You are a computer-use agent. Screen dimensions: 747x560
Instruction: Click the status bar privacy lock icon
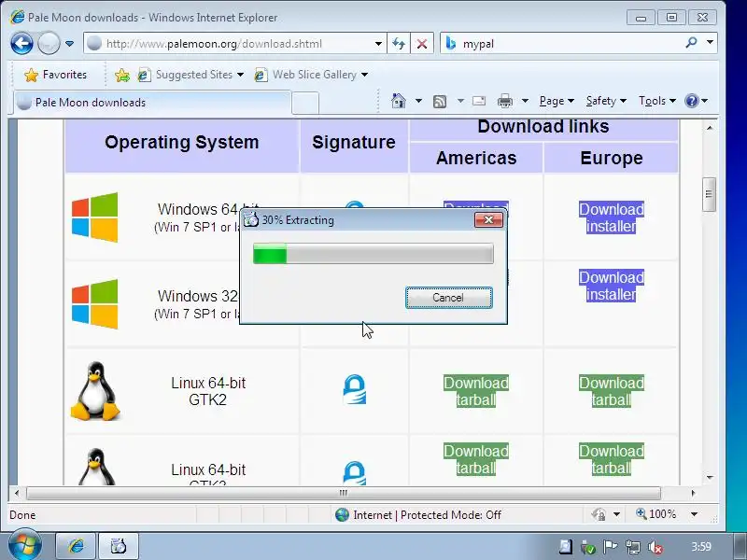(599, 514)
